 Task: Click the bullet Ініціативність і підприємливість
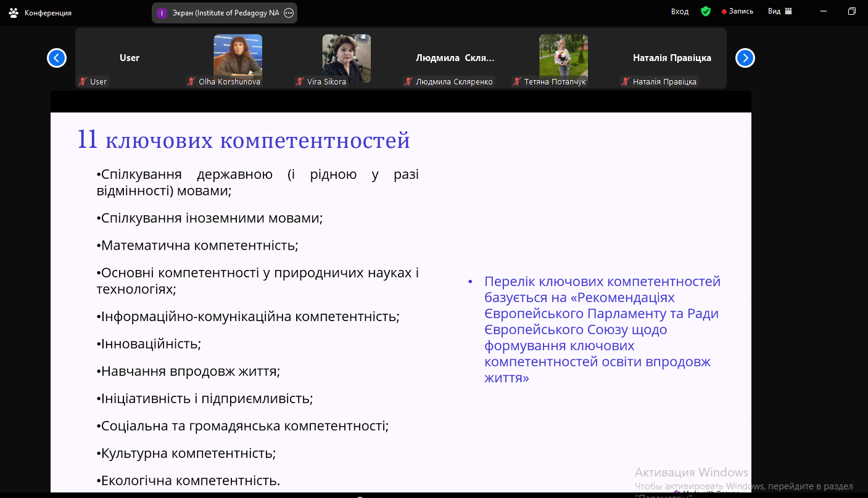click(205, 398)
